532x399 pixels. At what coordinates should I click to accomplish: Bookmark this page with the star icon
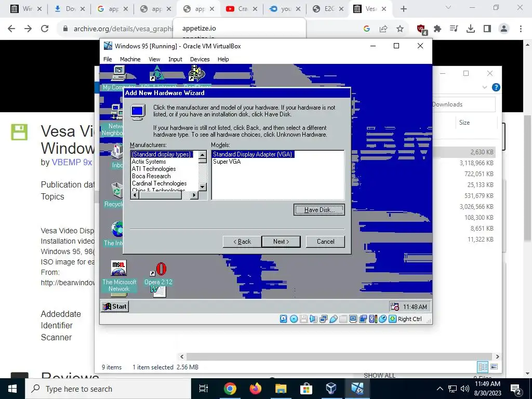coord(400,29)
